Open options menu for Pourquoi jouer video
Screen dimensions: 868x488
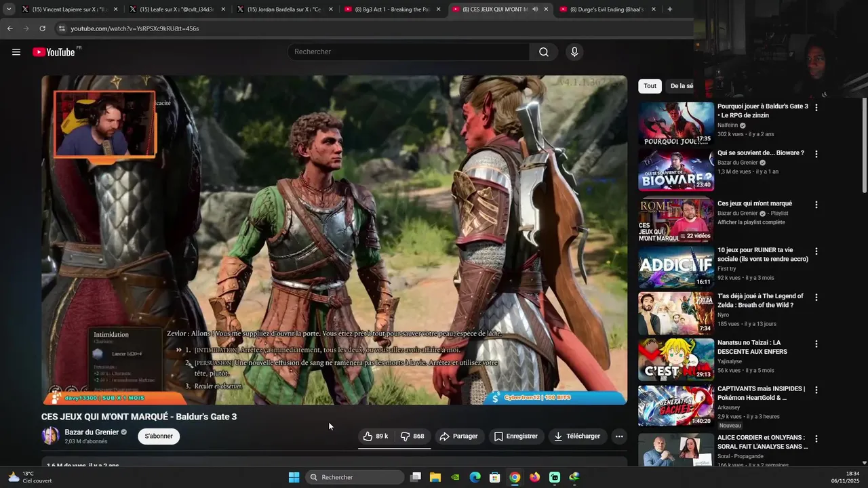816,108
